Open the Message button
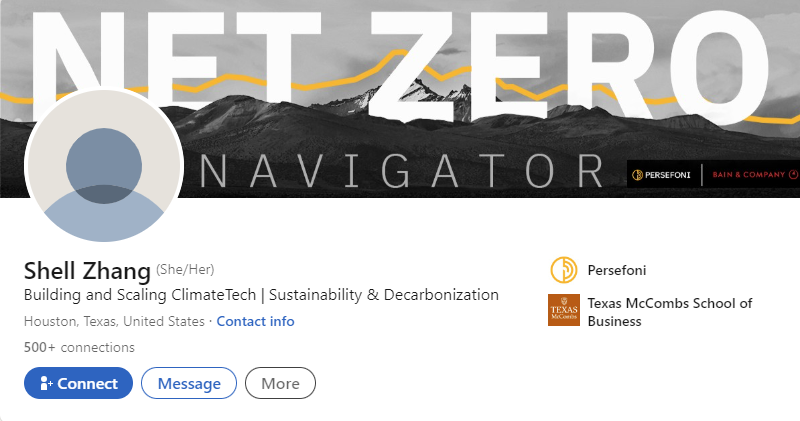This screenshot has width=800, height=421. coord(189,383)
